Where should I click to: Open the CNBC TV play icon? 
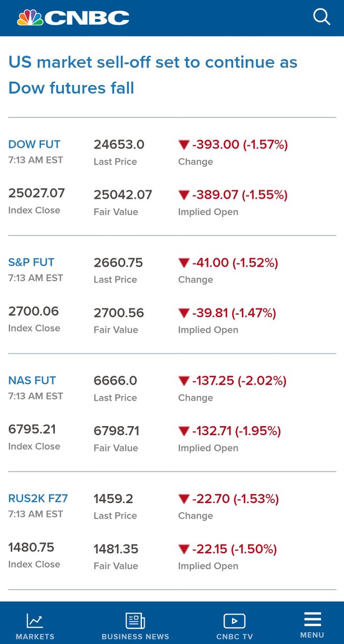point(234,621)
